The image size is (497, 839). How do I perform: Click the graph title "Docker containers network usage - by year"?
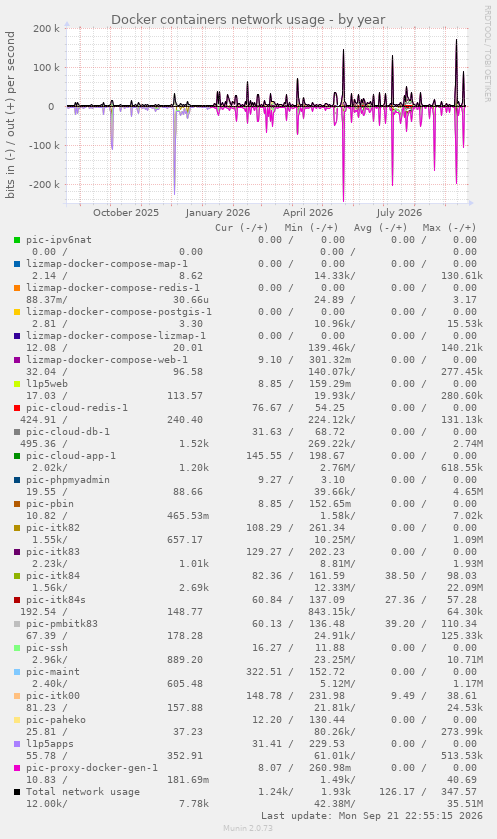pyautogui.click(x=248, y=20)
